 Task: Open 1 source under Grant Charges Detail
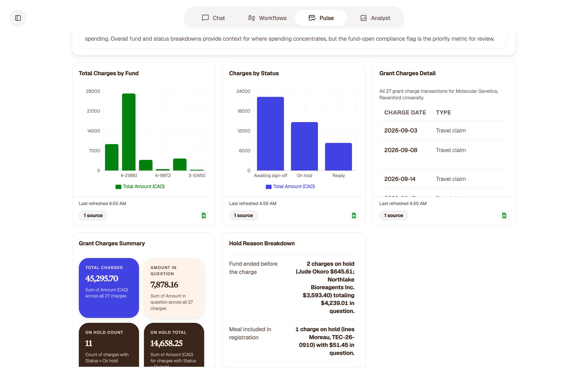coord(394,215)
